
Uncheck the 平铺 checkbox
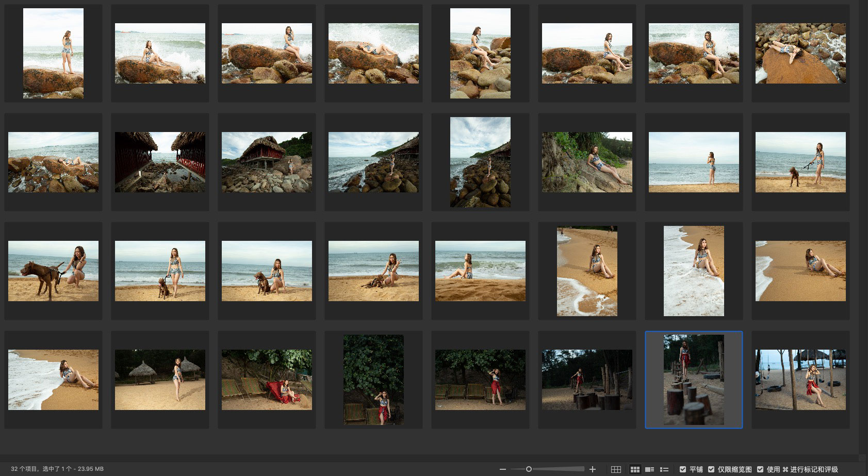(683, 469)
